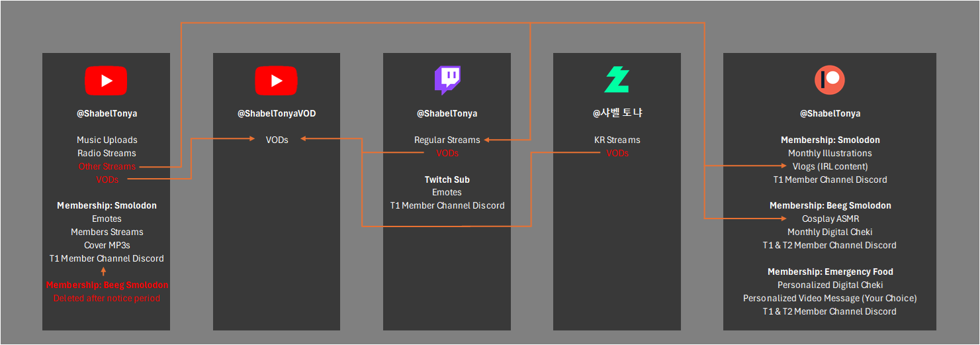Image resolution: width=980 pixels, height=345 pixels.
Task: Click red VODs text beneath KR Streams
Action: coord(617,153)
